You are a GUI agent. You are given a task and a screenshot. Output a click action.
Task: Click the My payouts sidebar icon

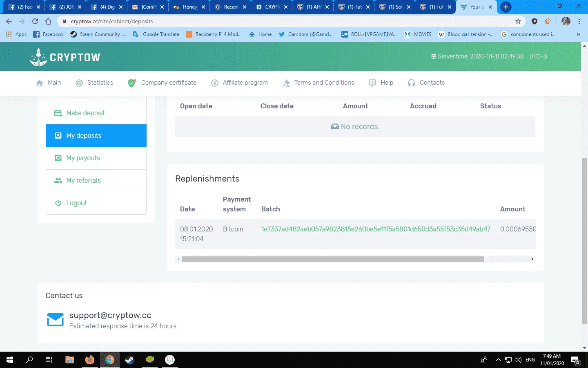tap(58, 158)
